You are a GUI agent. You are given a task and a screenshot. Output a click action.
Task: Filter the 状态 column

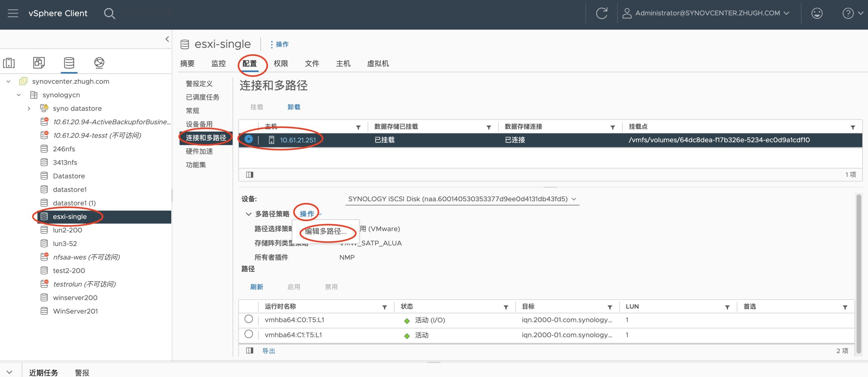(506, 307)
